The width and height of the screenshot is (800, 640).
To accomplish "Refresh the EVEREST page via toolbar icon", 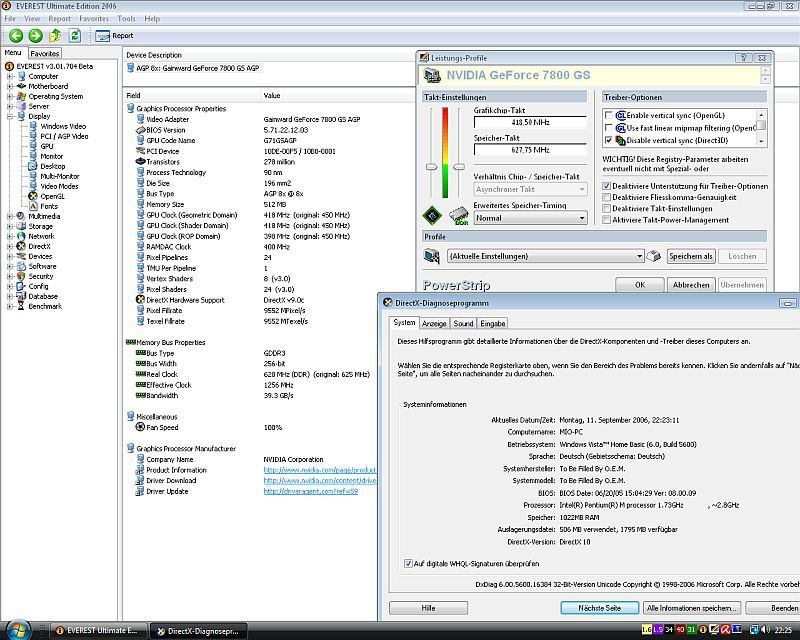I will pos(75,36).
